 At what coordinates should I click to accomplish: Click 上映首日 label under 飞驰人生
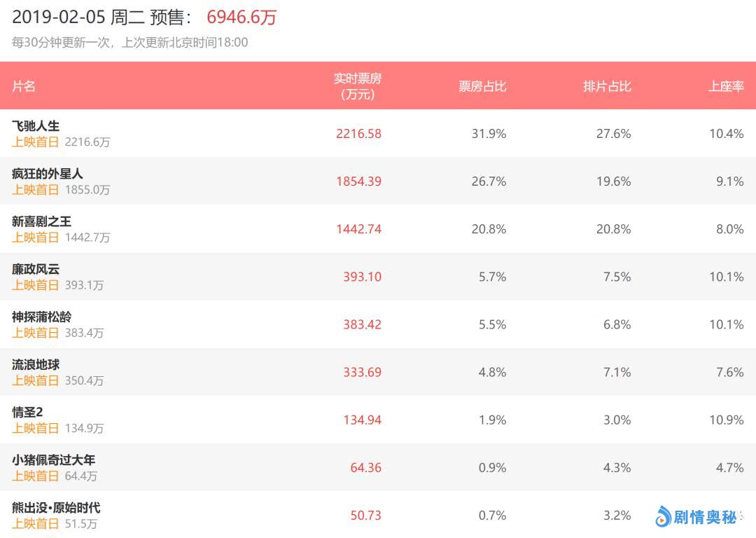click(36, 142)
